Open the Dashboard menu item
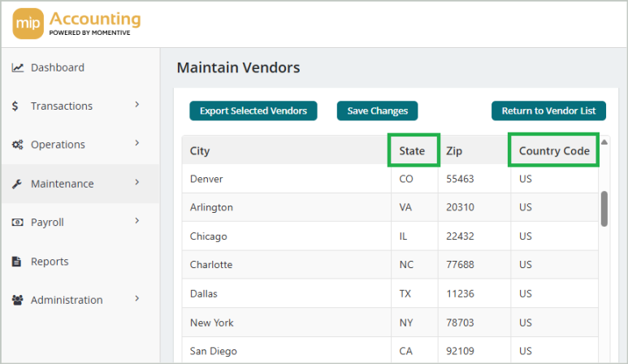 click(x=58, y=67)
